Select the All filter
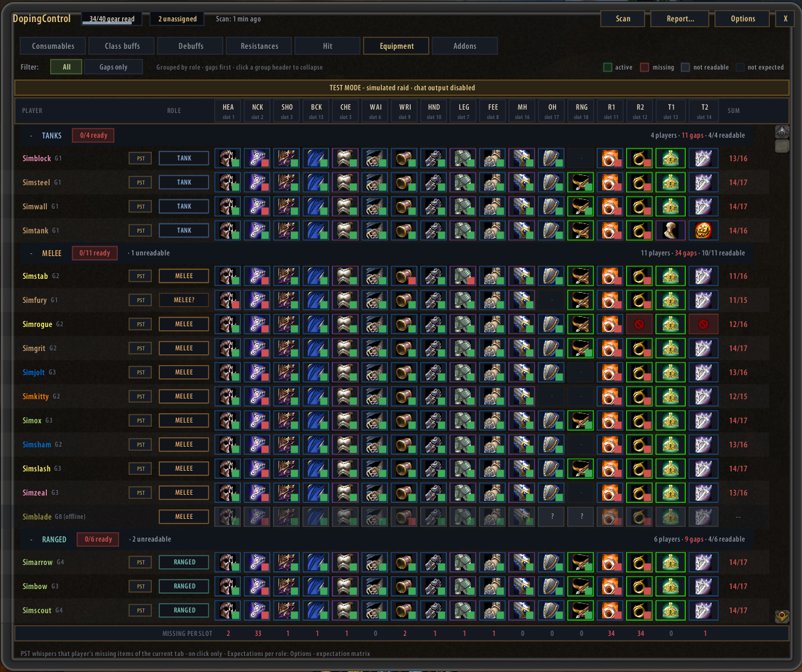This screenshot has width=802, height=672. pyautogui.click(x=66, y=67)
